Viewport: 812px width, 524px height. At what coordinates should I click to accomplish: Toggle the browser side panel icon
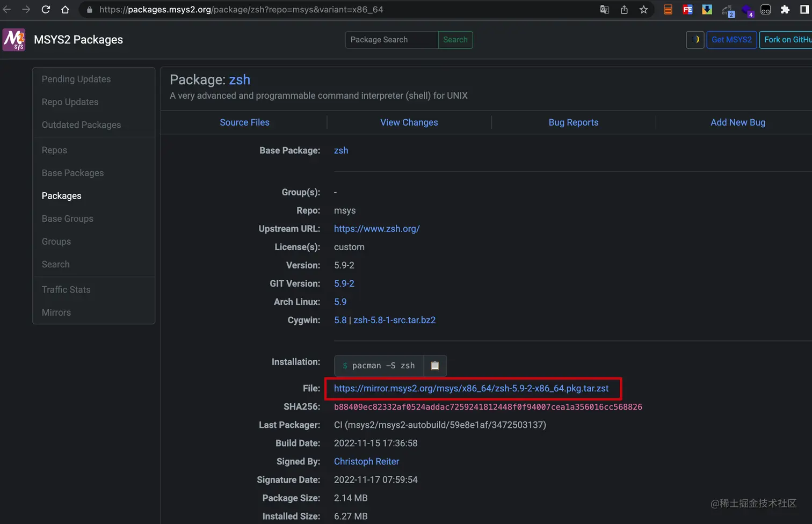pos(804,10)
